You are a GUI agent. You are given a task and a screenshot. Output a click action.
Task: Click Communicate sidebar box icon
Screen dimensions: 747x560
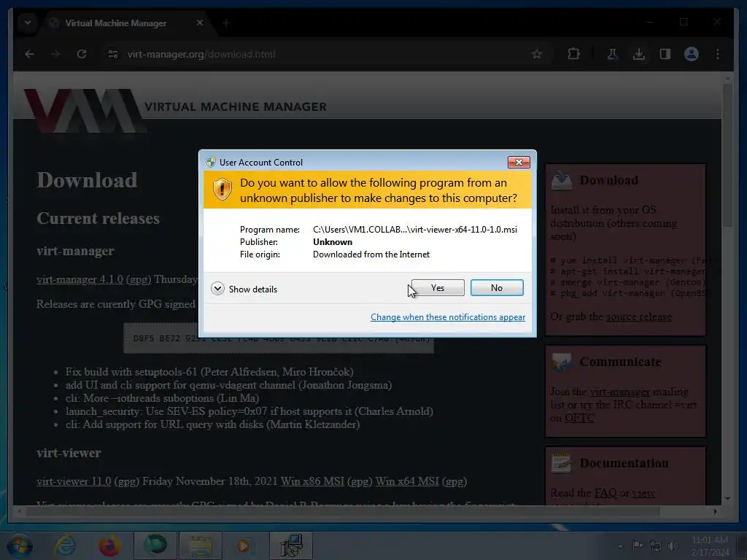click(x=562, y=362)
